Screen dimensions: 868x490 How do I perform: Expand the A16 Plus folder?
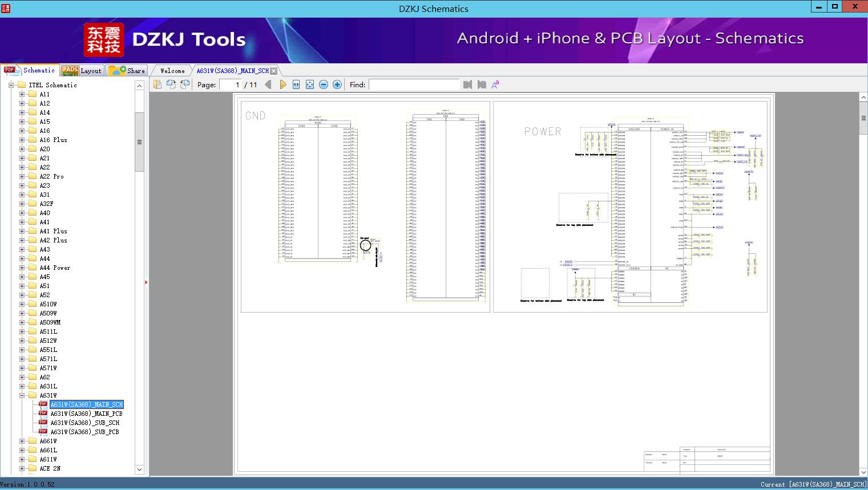[22, 140]
